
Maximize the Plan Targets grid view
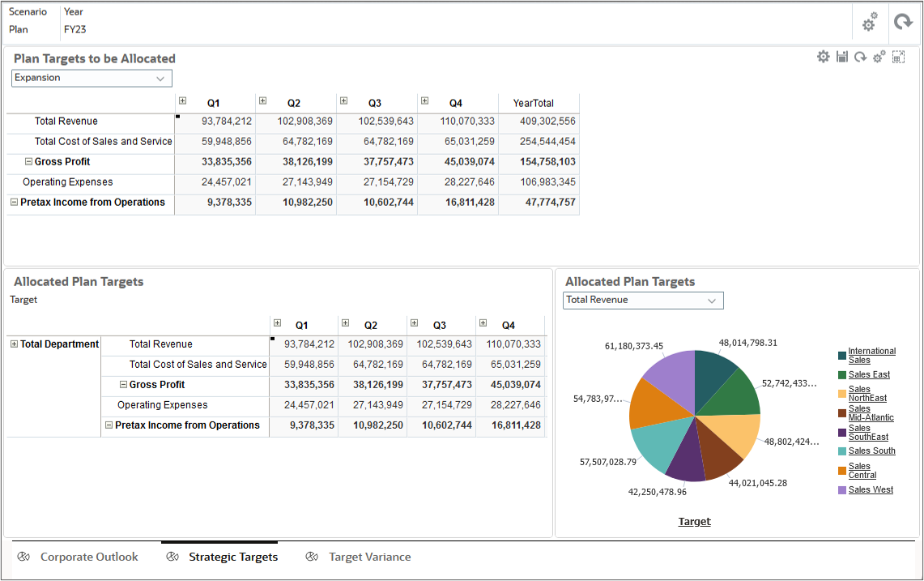(x=897, y=56)
